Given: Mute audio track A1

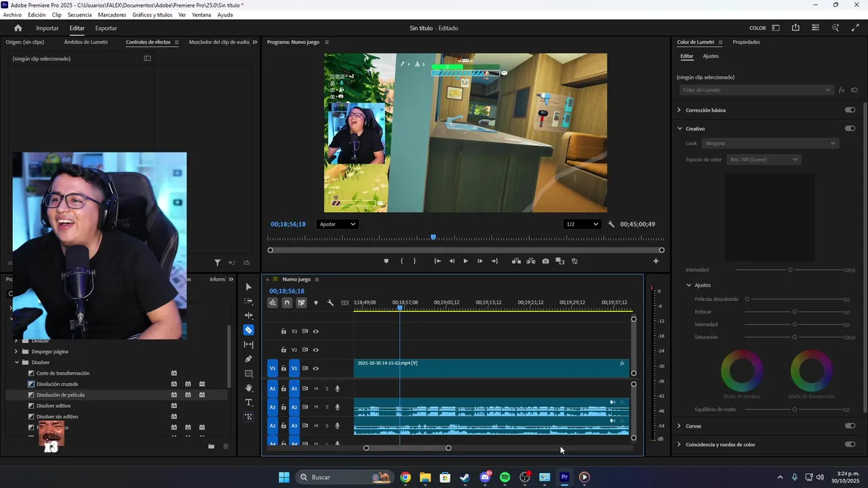Looking at the screenshot, I should tap(316, 389).
